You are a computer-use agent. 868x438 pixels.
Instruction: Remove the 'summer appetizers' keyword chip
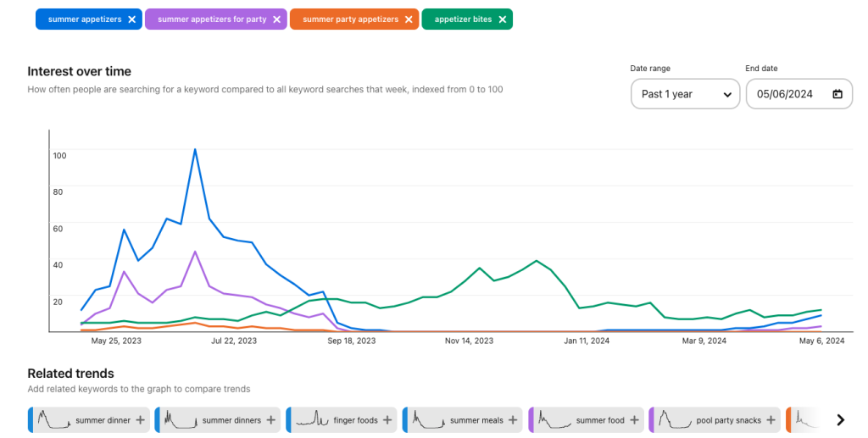(131, 19)
